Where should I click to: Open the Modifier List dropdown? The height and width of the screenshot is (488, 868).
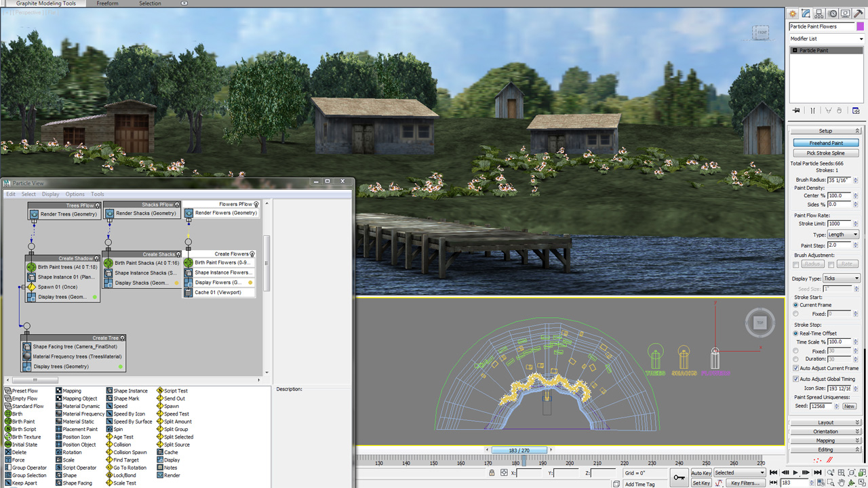point(827,39)
